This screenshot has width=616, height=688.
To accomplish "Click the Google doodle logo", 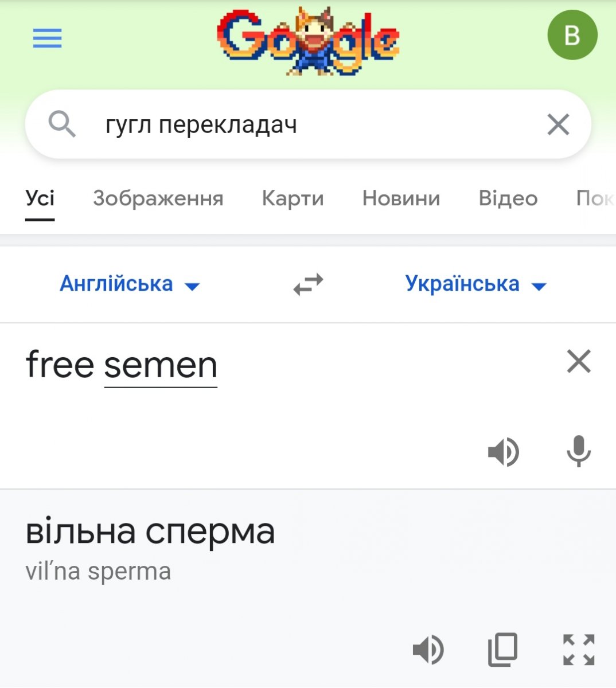I will [308, 40].
